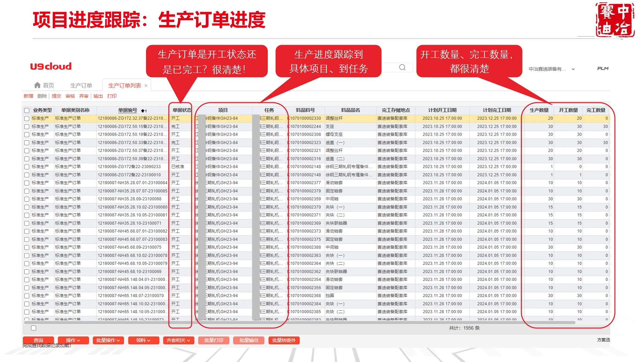Toggle the footer checkbox below the table
The width and height of the screenshot is (644, 362).
tap(34, 328)
